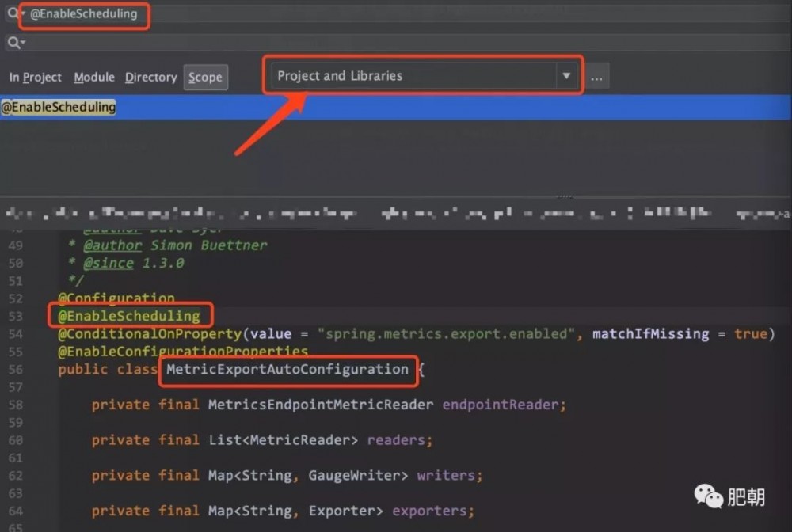Click Simon Buettner author name
The image size is (792, 532).
click(208, 245)
